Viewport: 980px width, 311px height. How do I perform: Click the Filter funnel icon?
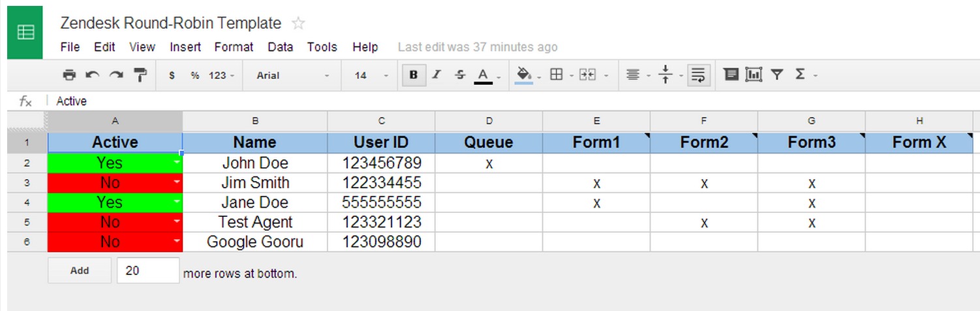click(776, 75)
